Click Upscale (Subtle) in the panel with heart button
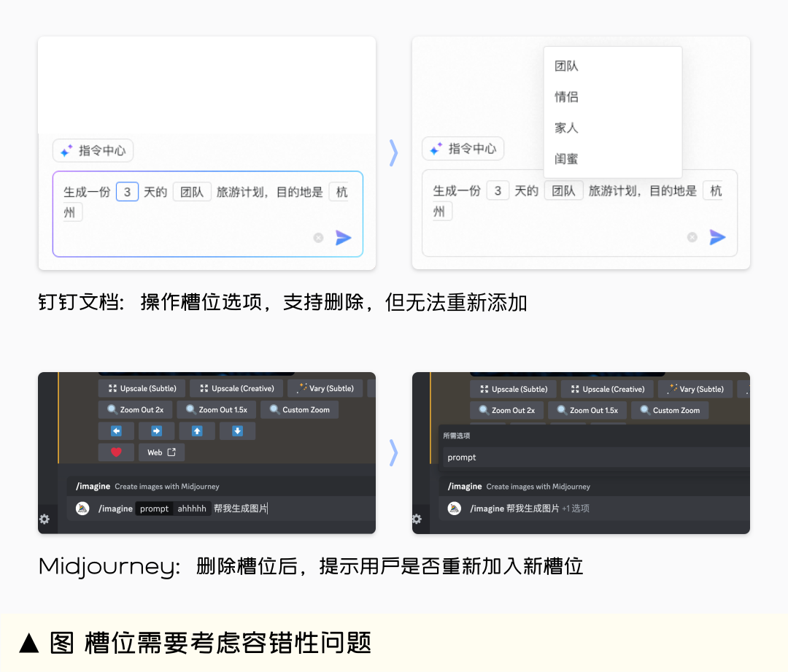The width and height of the screenshot is (788, 672). tap(142, 388)
